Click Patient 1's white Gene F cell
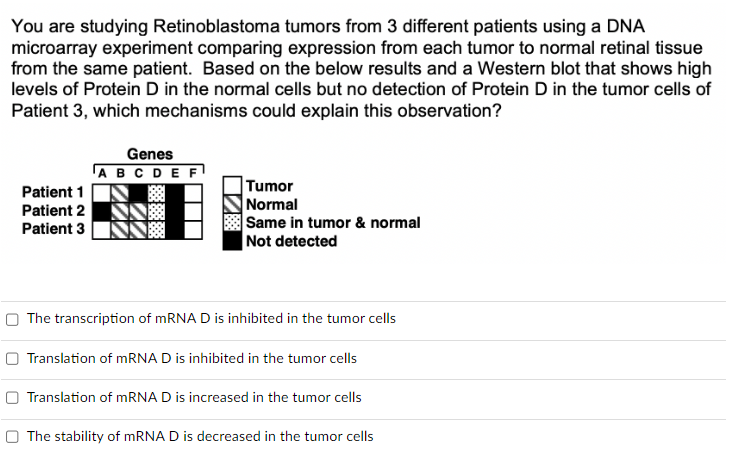This screenshot has height=456, width=730. pyautogui.click(x=193, y=193)
